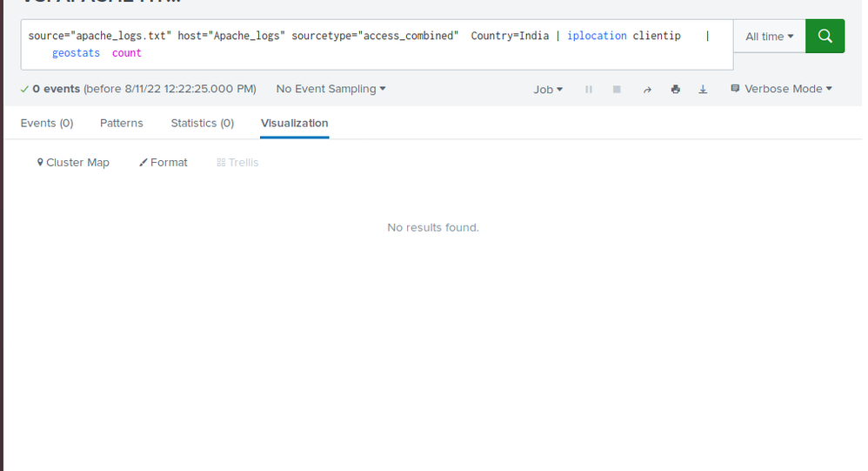
Task: Click the share job arrow icon
Action: click(647, 89)
